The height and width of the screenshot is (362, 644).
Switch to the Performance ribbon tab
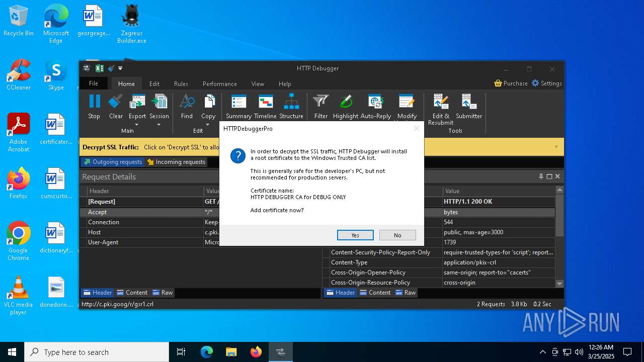pos(220,84)
